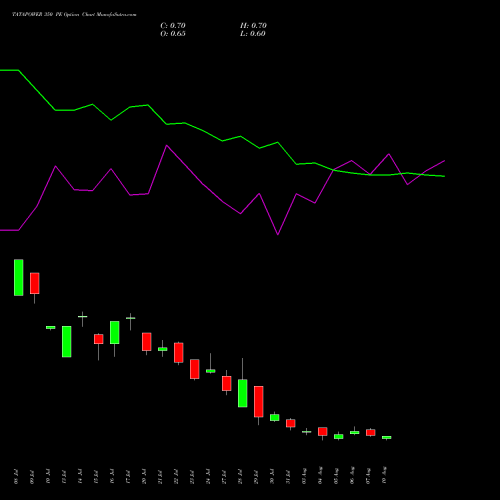Select the '22 Jul' date axis label
This screenshot has height=500, width=500.
tap(176, 476)
